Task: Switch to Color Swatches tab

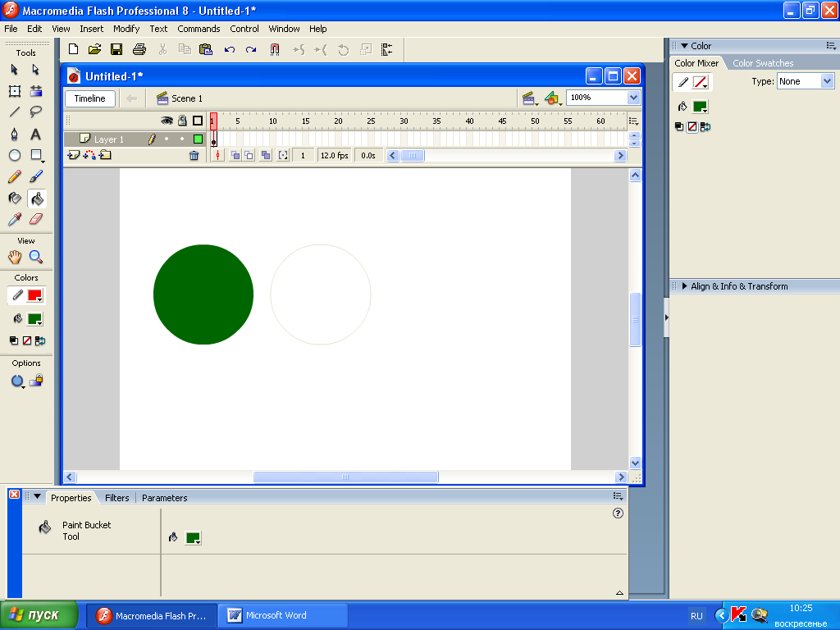Action: pos(763,63)
